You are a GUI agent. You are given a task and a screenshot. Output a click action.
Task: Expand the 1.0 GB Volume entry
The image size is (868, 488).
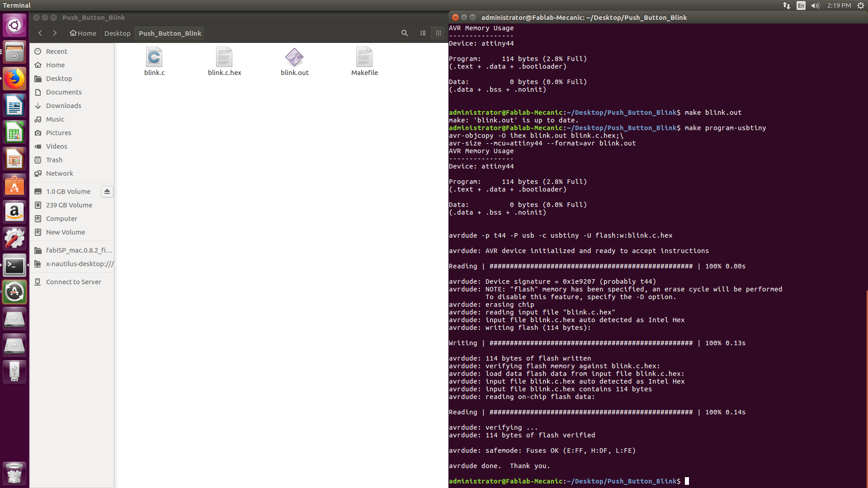69,191
